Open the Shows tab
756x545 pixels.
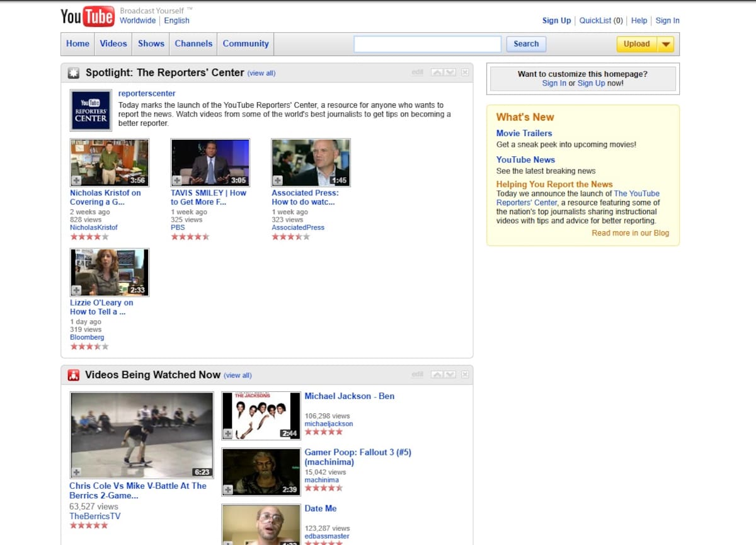(x=151, y=44)
